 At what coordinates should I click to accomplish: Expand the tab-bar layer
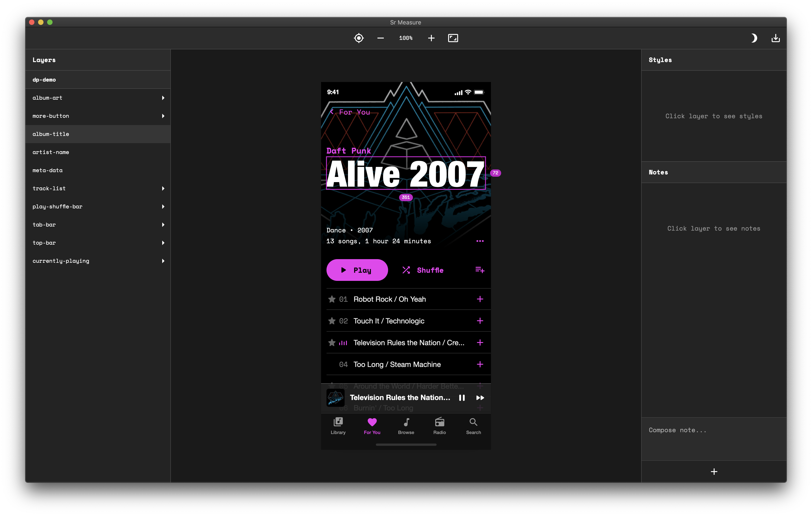pos(163,225)
